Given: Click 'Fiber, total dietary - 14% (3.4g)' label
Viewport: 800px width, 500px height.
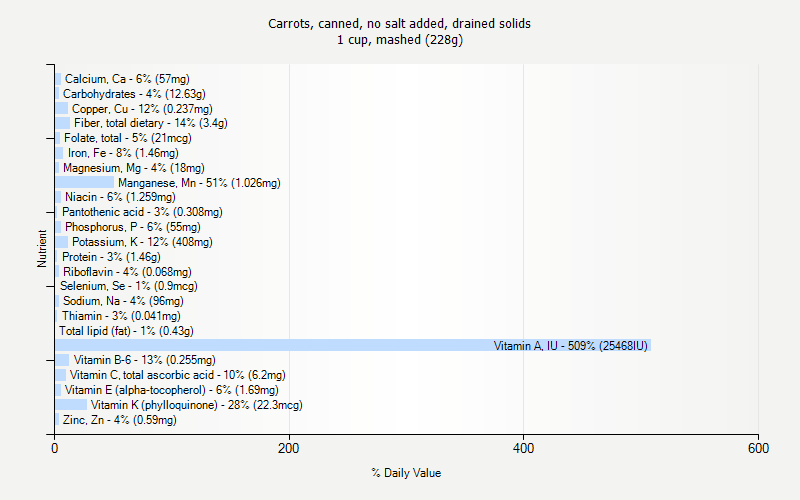Looking at the screenshot, I should (151, 123).
